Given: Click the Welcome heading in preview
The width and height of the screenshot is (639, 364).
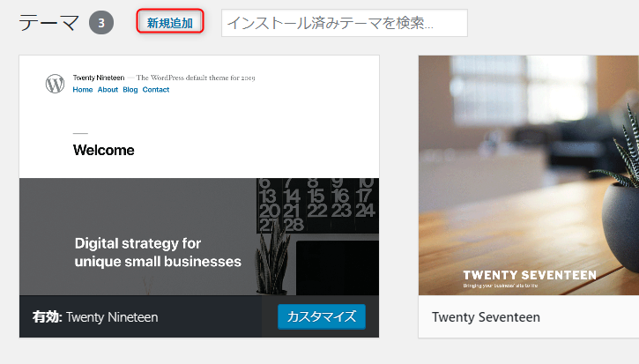Looking at the screenshot, I should [x=103, y=150].
